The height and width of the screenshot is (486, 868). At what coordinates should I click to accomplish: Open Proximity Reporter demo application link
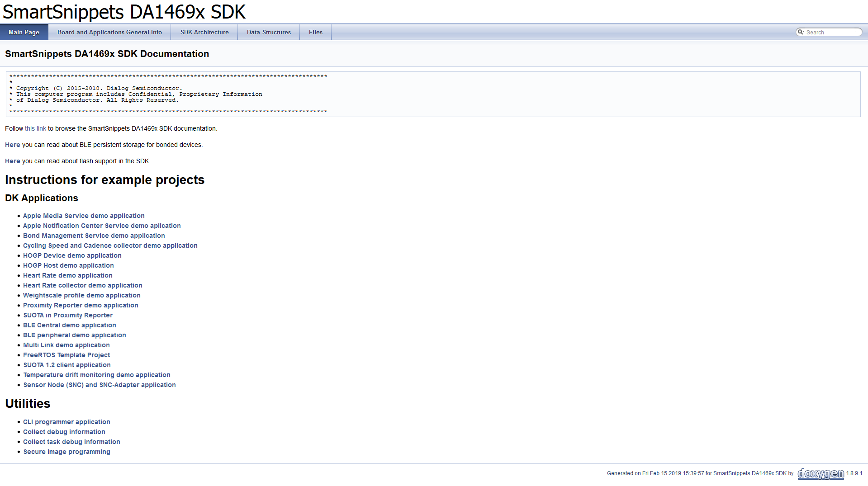[81, 305]
